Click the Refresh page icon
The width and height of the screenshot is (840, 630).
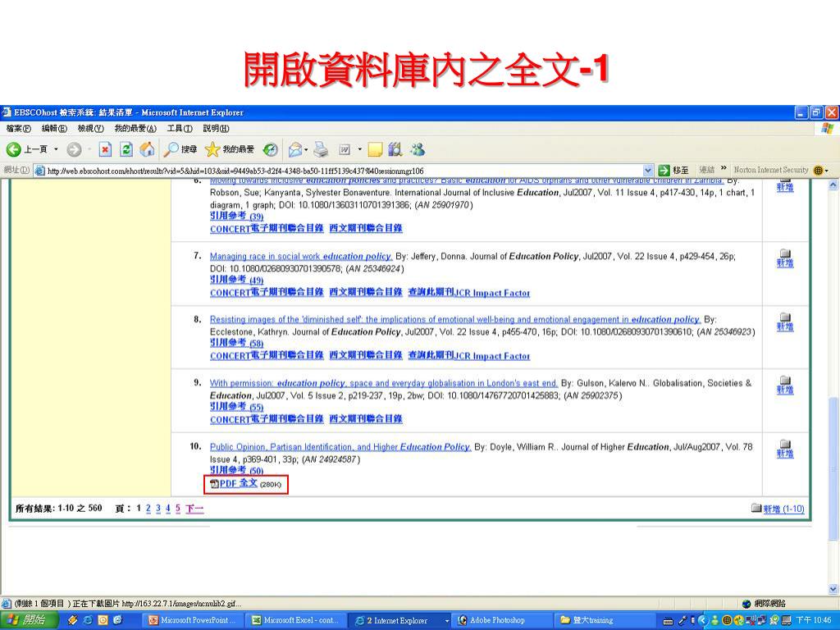pyautogui.click(x=126, y=149)
